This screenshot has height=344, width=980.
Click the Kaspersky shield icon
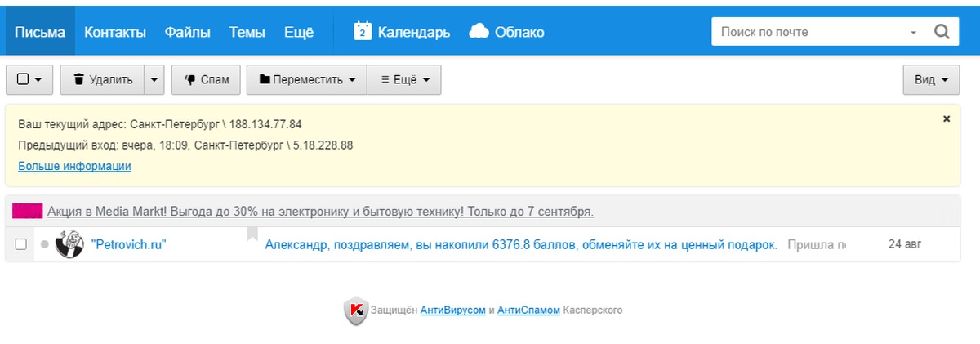(x=355, y=310)
